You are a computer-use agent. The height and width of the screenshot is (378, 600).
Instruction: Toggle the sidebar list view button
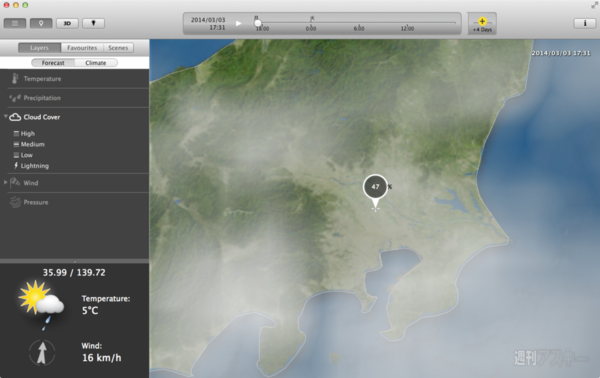pos(15,23)
